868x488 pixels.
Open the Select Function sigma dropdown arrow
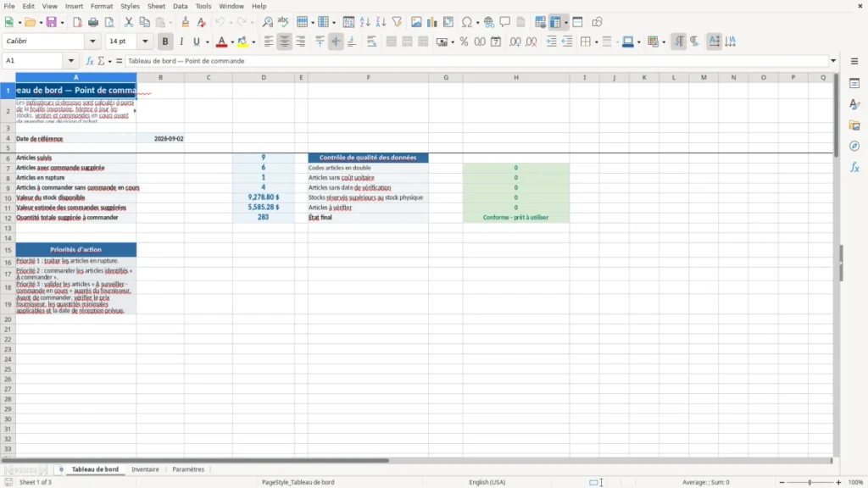109,61
